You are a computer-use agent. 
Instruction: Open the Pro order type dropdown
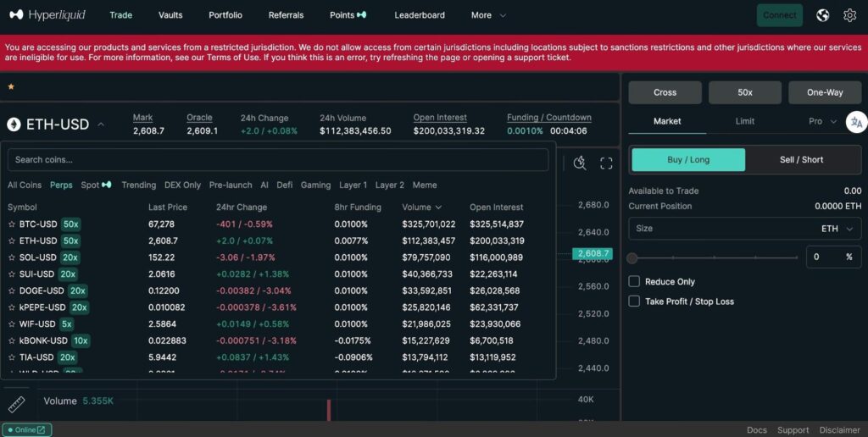pyautogui.click(x=822, y=121)
